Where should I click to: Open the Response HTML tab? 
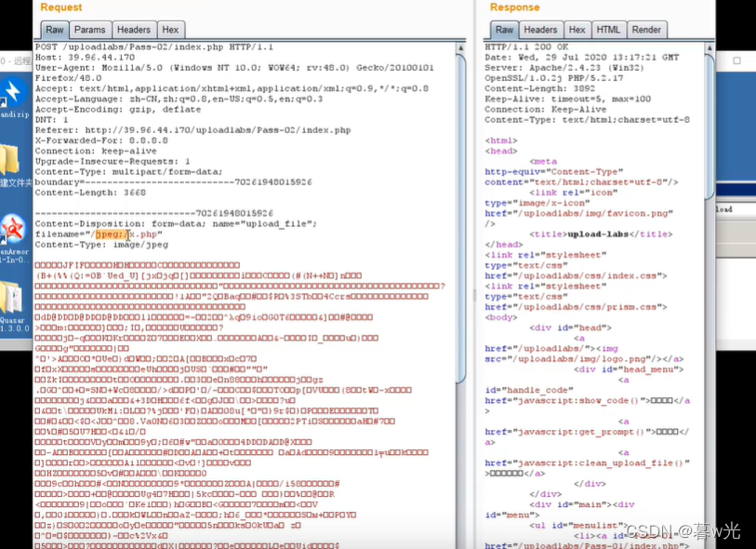[608, 30]
